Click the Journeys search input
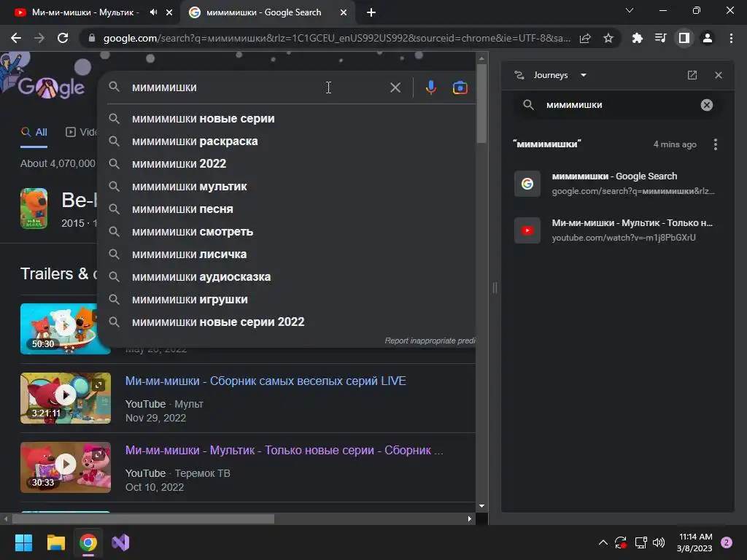Viewport: 747px width, 560px height. 619,105
